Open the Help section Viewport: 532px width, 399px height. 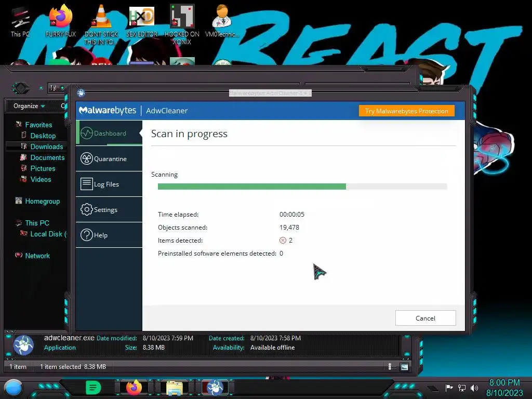109,235
